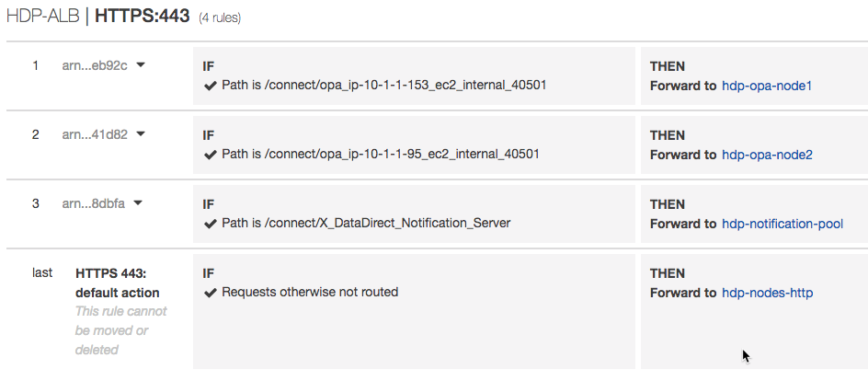
Task: Open hdp-notification-pool target group
Action: [x=782, y=224]
